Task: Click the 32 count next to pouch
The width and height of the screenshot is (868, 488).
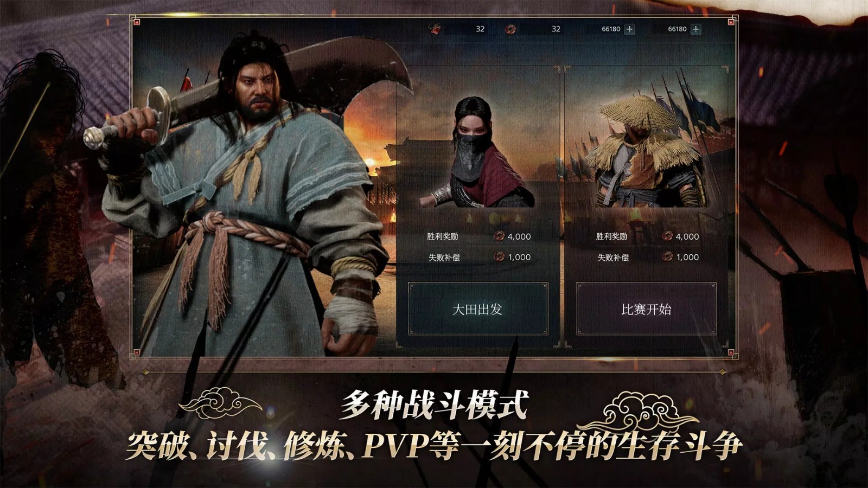Action: tap(480, 29)
